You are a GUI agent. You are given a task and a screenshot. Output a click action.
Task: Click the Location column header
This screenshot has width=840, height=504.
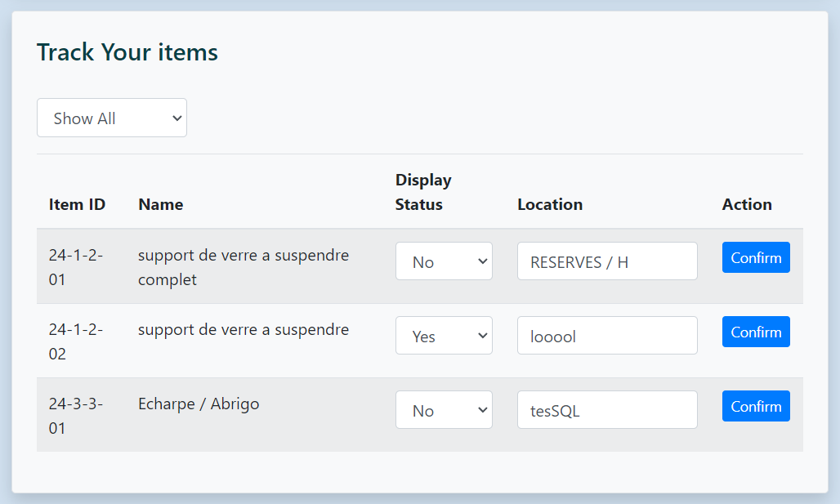pos(550,204)
